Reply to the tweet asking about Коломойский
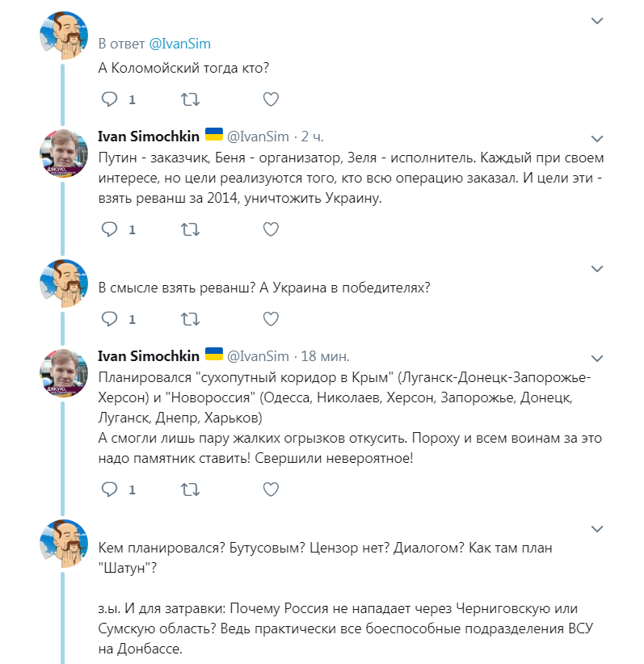 pos(109,99)
